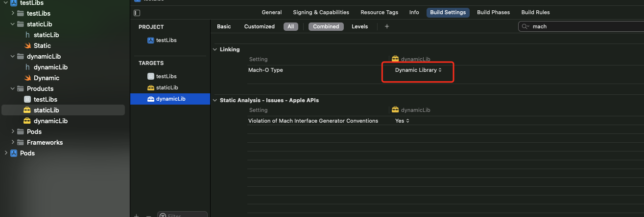Select the Build Settings tab
The image size is (644, 217).
(448, 12)
